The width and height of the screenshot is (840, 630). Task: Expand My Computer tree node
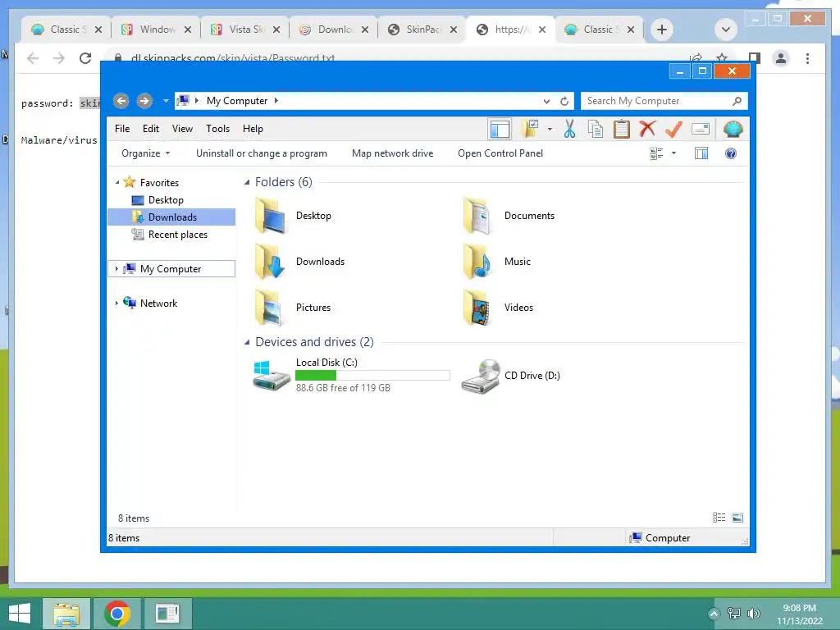click(x=116, y=269)
